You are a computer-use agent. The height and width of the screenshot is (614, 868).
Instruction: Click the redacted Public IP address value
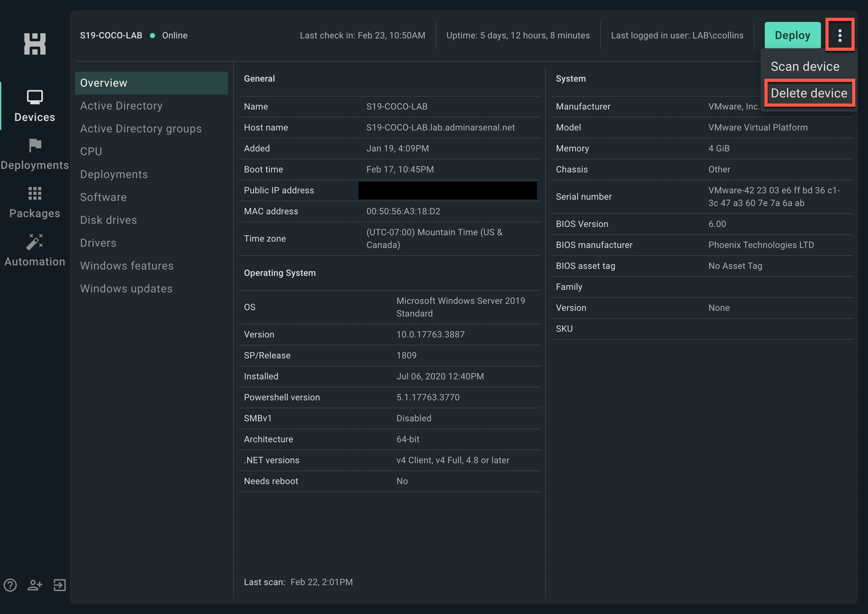[447, 190]
